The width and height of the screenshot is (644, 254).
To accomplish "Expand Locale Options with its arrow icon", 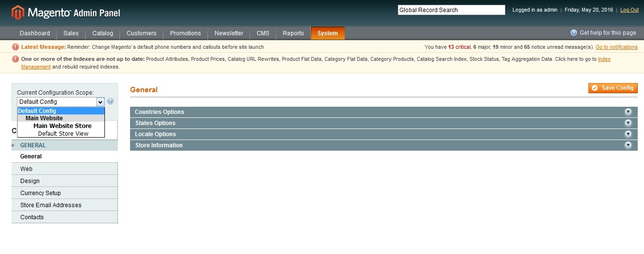I will click(x=628, y=134).
